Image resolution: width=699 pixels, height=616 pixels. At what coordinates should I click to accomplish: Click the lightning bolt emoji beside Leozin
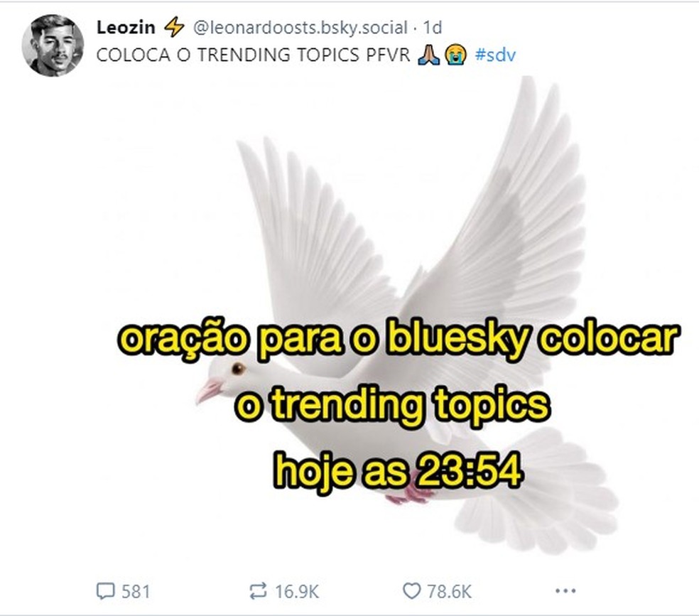174,28
